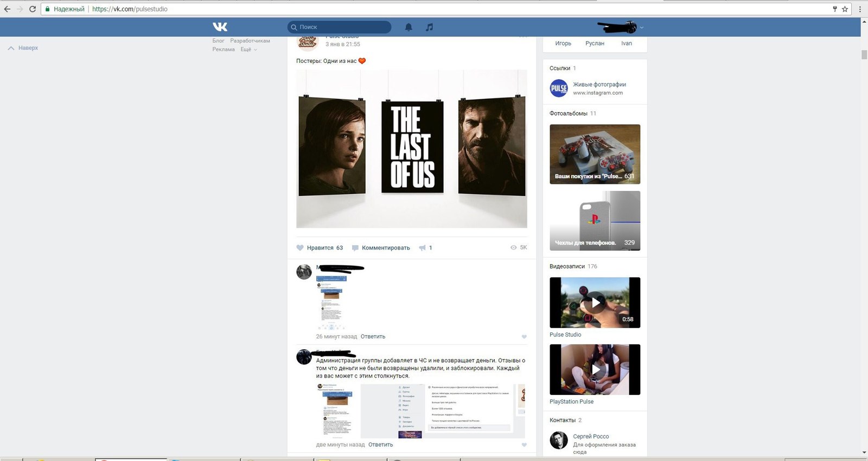Image resolution: width=868 pixels, height=461 pixels.
Task: Open the Chrome three-dot menu
Action: [860, 9]
